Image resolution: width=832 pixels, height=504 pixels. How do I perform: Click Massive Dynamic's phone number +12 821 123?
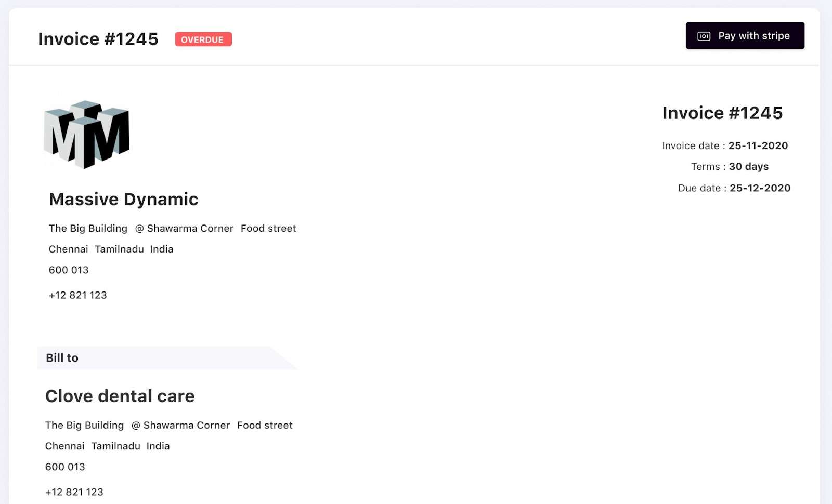pos(77,295)
